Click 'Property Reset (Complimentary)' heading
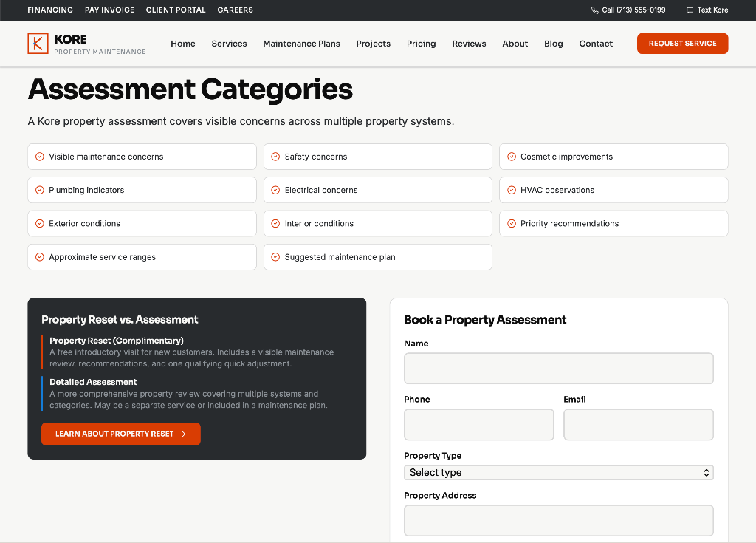The width and height of the screenshot is (756, 543). point(117,341)
